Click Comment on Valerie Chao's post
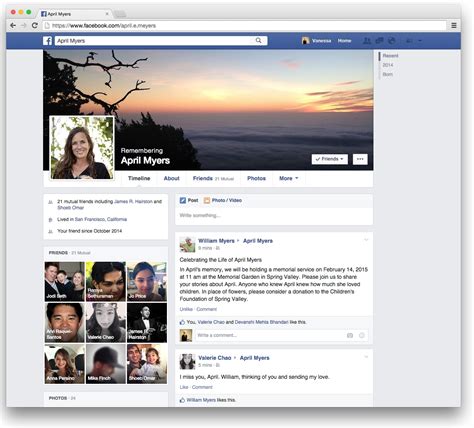Image resolution: width=474 pixels, height=428 pixels. click(x=202, y=387)
